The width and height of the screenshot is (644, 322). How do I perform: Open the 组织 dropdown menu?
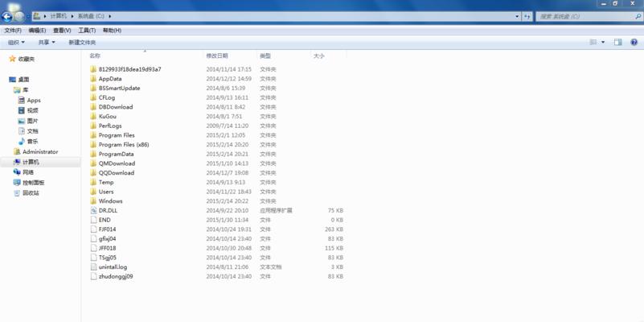click(x=16, y=43)
